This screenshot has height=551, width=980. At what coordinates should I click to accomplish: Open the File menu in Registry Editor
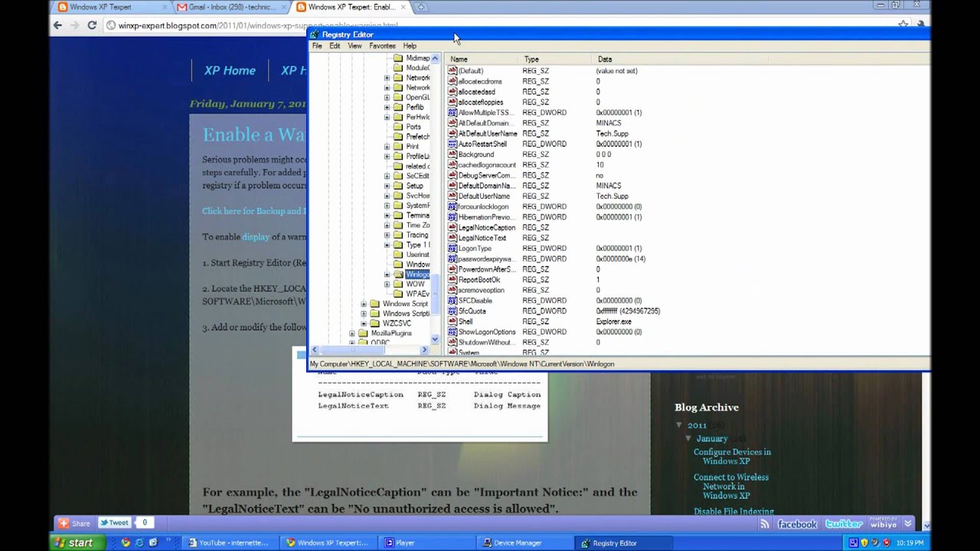click(x=317, y=46)
